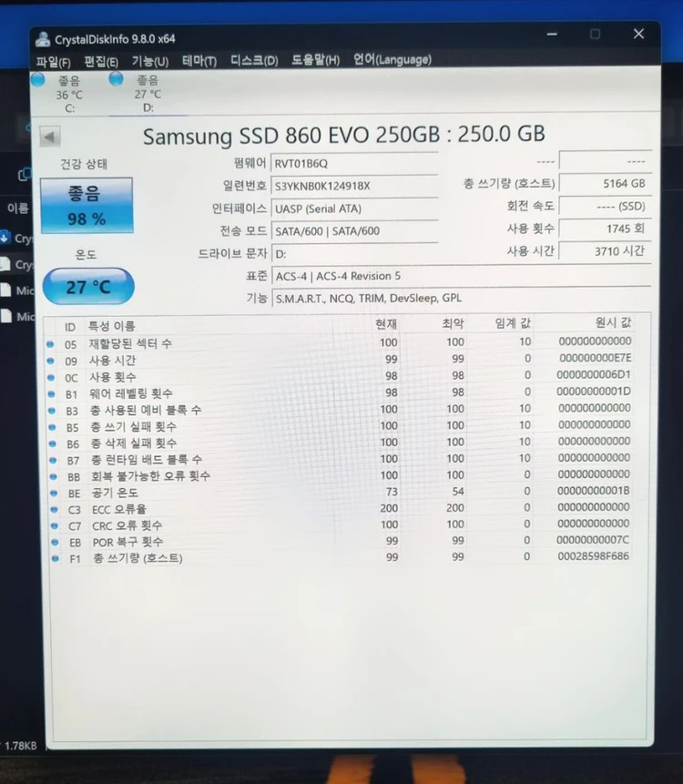The height and width of the screenshot is (784, 683).
Task: Open the 도움말(H) menu
Action: click(x=315, y=60)
